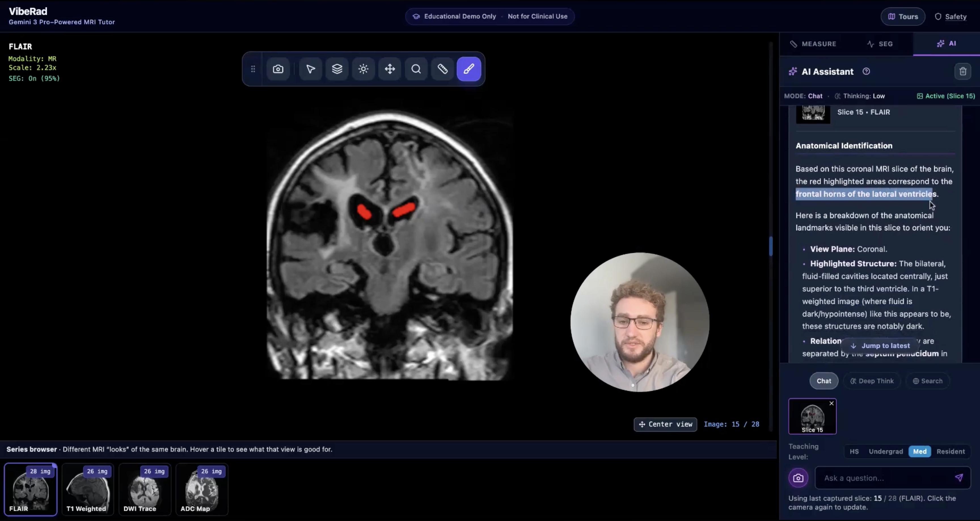Select the brightness window-level tool
This screenshot has width=980, height=521.
click(x=363, y=69)
